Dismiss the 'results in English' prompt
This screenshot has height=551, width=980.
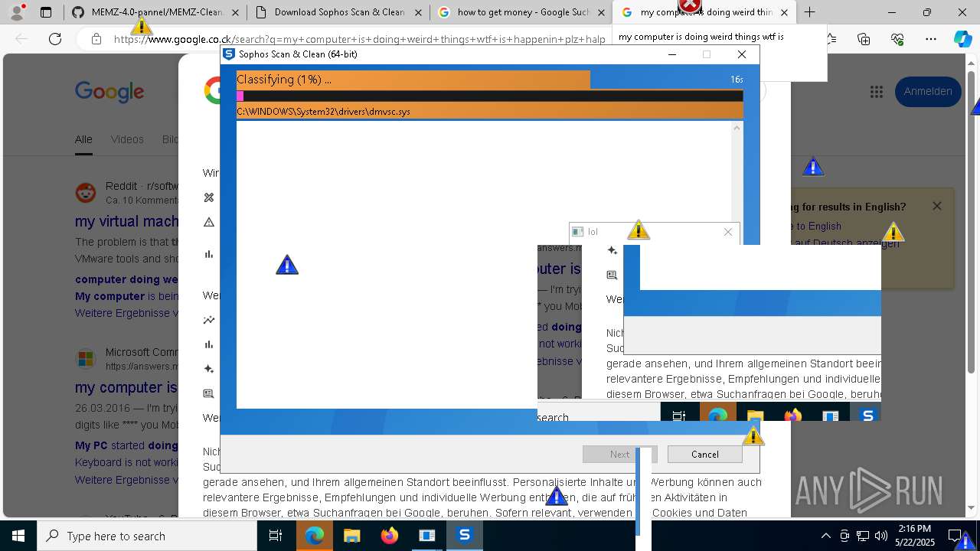(x=937, y=206)
